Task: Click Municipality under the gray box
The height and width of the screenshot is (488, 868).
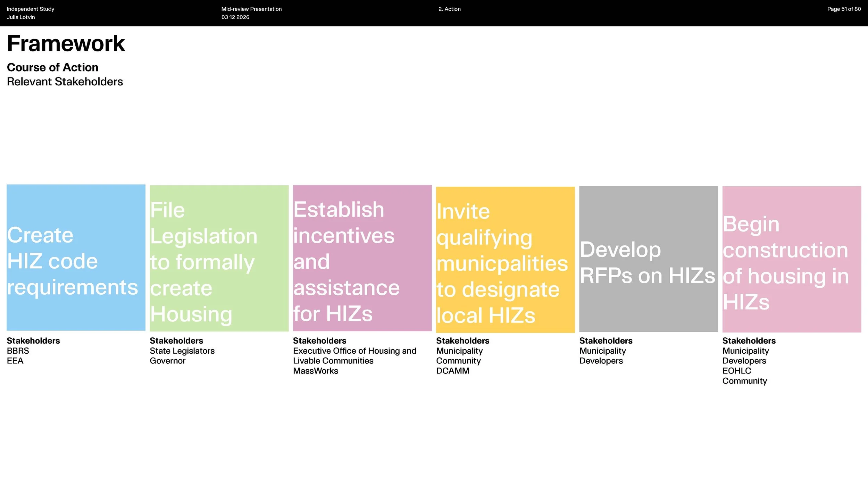Action: [x=603, y=351]
